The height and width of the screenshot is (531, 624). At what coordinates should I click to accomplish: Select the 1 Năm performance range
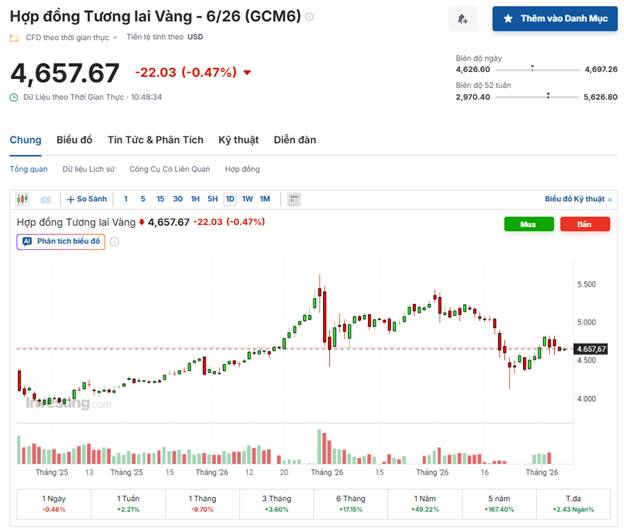click(x=425, y=503)
